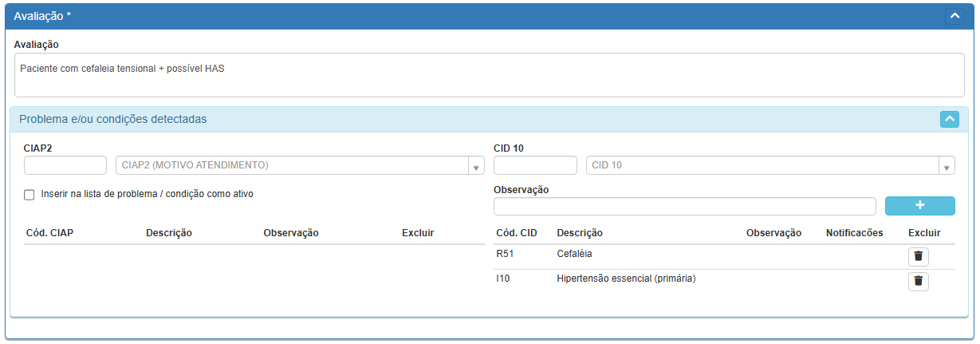Select the Hipertensão essencial (primária) description
This screenshot has height=344, width=980.
pos(626,279)
